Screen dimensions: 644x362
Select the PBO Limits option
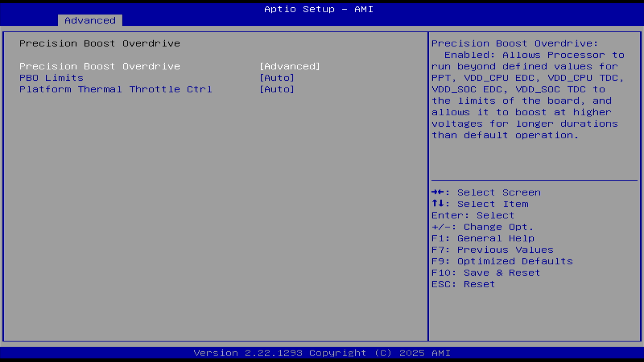pyautogui.click(x=51, y=78)
